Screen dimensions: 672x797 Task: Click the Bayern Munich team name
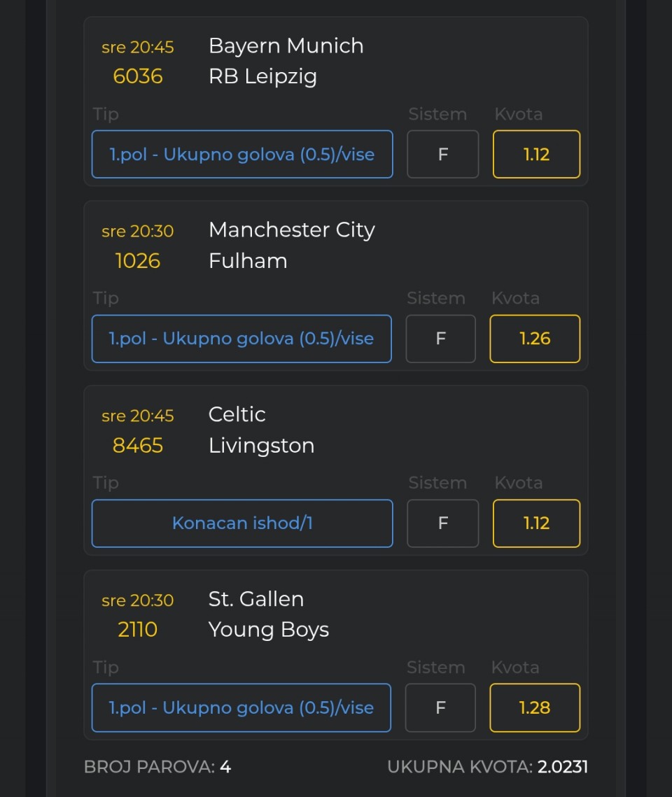click(x=286, y=46)
